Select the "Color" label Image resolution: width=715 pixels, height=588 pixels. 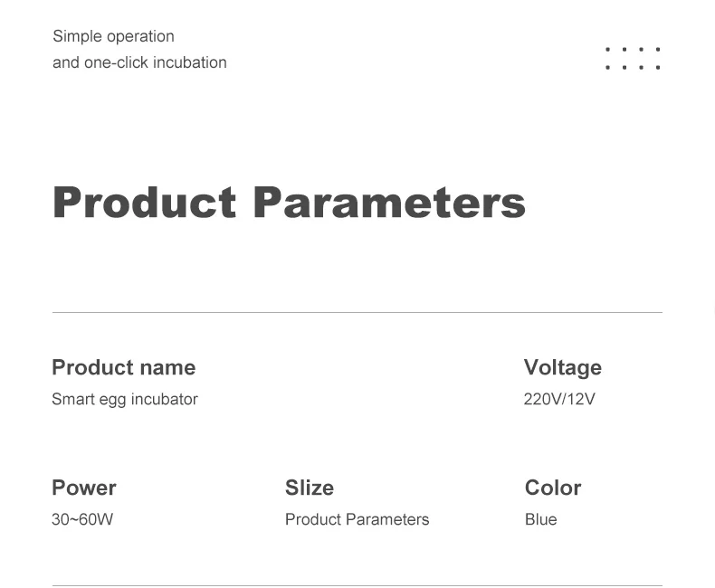553,488
